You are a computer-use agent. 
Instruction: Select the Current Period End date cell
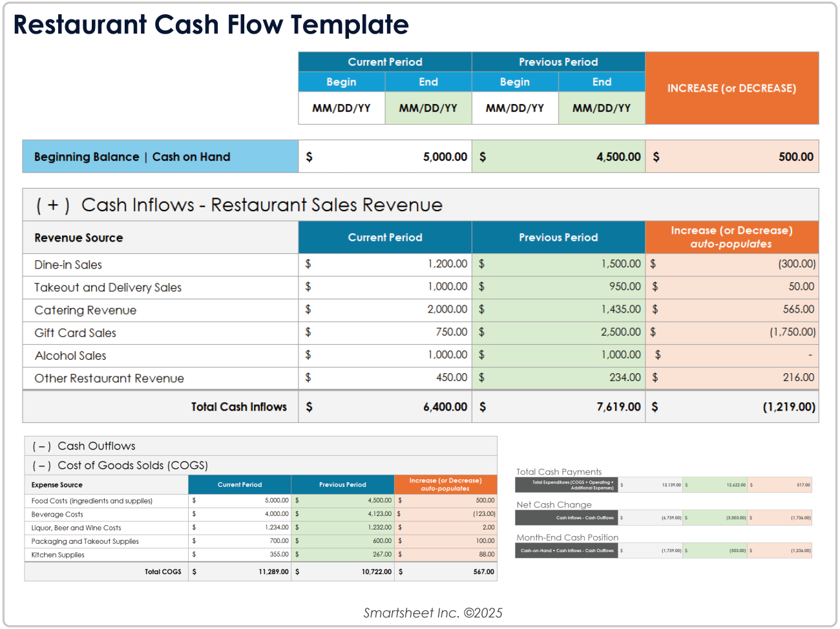click(428, 108)
